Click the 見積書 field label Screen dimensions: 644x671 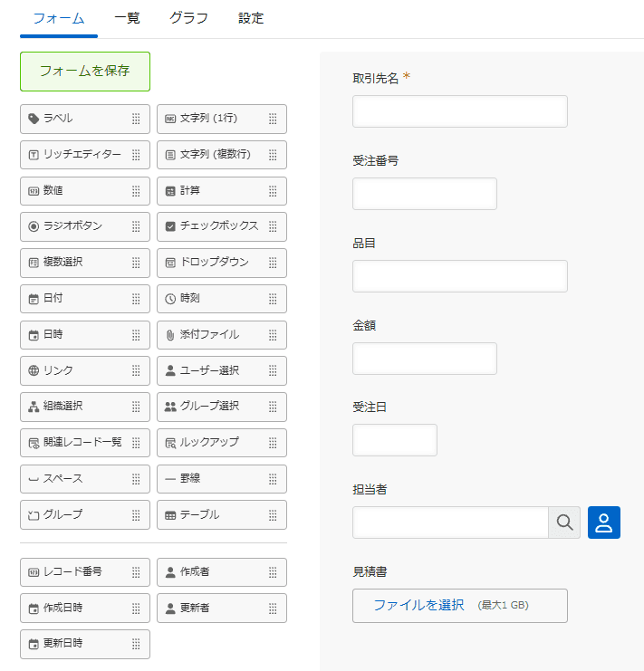[x=370, y=571]
